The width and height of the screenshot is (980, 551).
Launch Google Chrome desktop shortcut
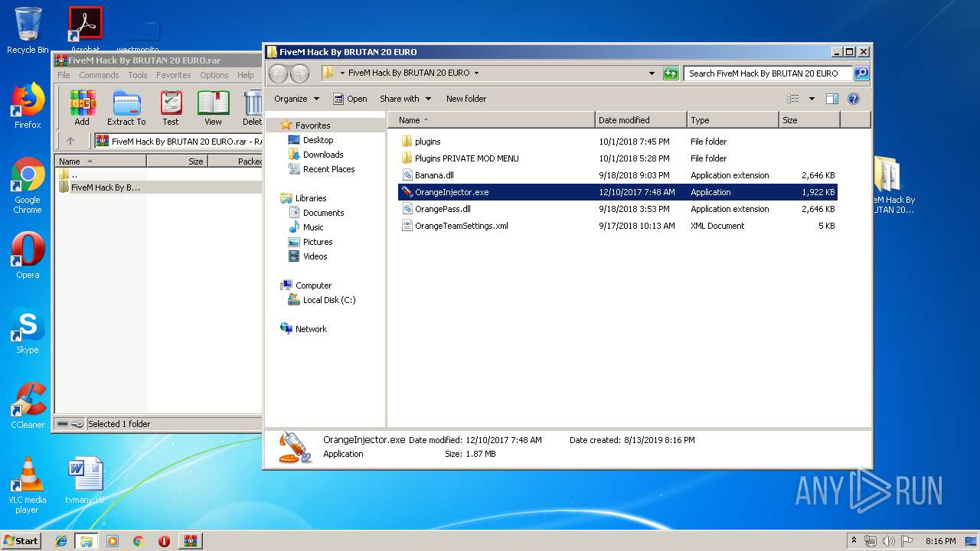click(28, 186)
